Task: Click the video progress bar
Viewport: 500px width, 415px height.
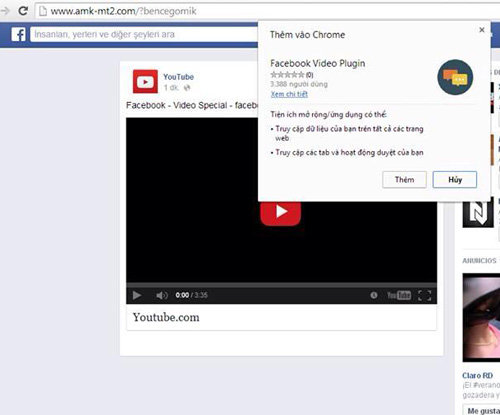Action: pos(281,285)
